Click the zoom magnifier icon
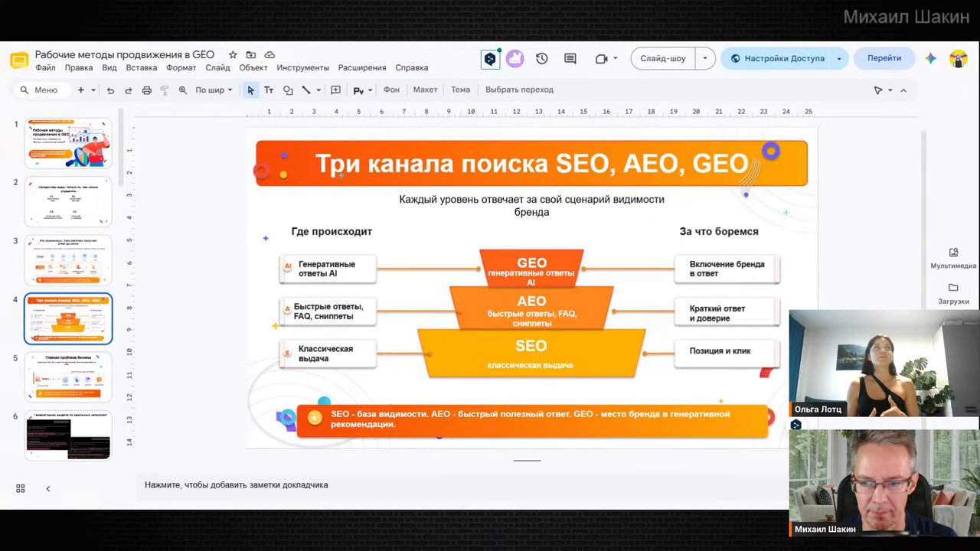This screenshot has height=551, width=980. click(183, 90)
